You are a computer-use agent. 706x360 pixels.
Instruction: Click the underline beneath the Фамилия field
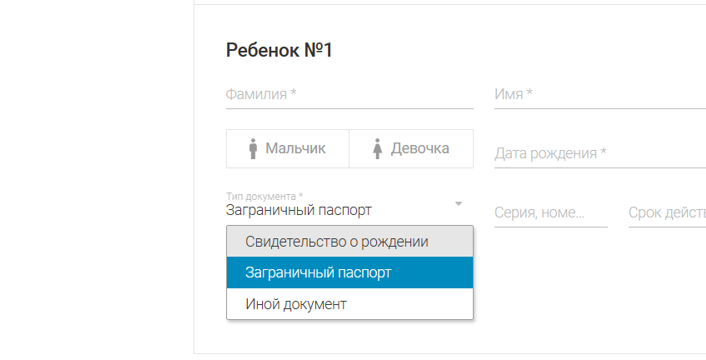click(x=349, y=108)
